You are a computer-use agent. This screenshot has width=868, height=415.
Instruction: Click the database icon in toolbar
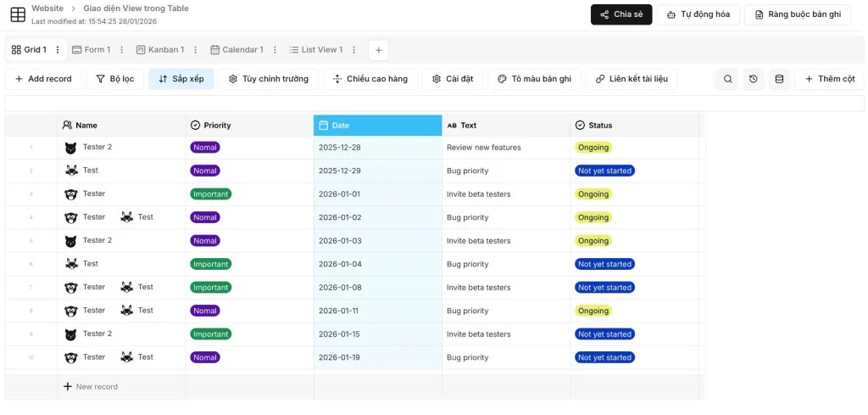[779, 79]
